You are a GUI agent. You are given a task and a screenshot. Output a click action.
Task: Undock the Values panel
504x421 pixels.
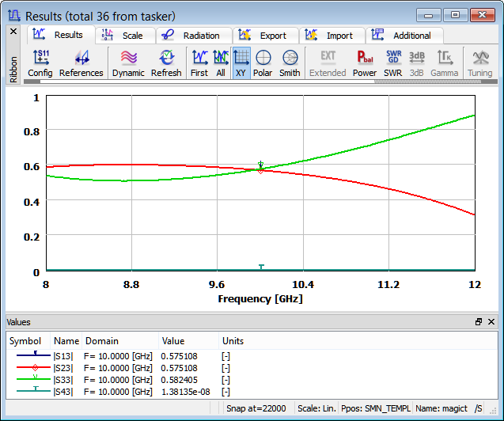[x=479, y=322]
